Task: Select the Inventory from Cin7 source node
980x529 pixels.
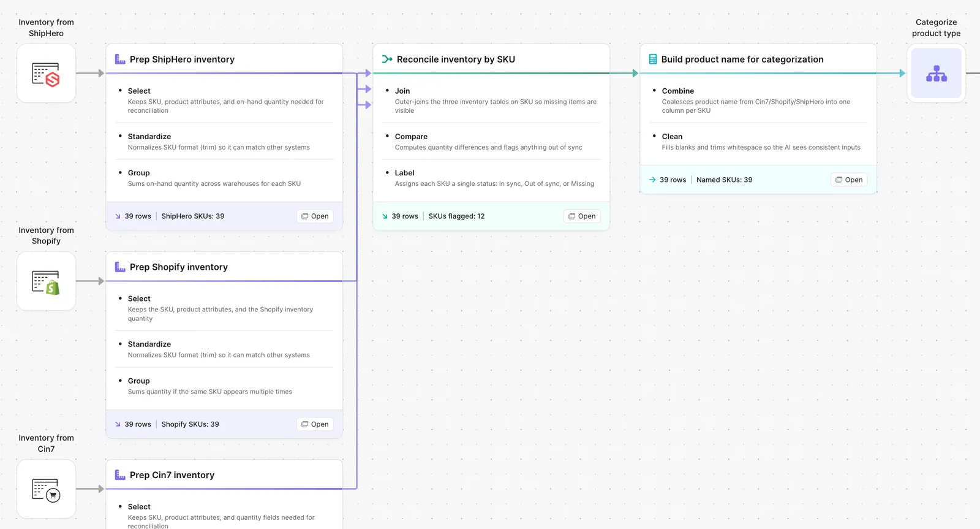Action: [46, 489]
